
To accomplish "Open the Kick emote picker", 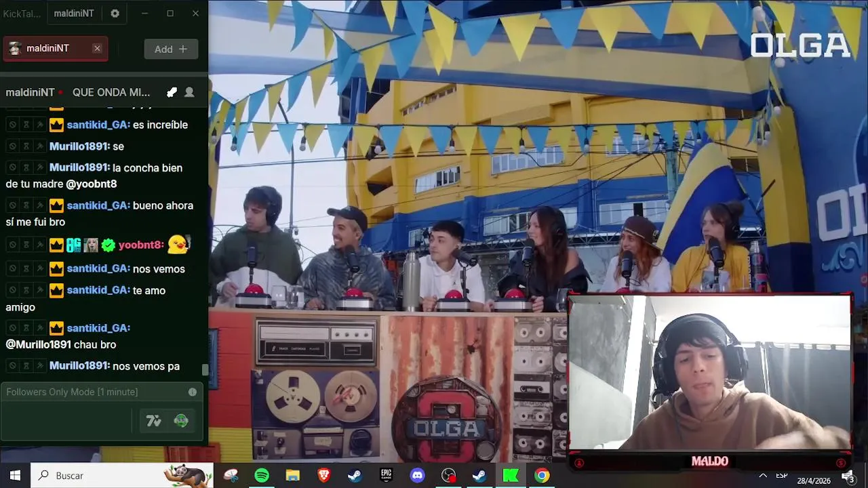I will 181,421.
